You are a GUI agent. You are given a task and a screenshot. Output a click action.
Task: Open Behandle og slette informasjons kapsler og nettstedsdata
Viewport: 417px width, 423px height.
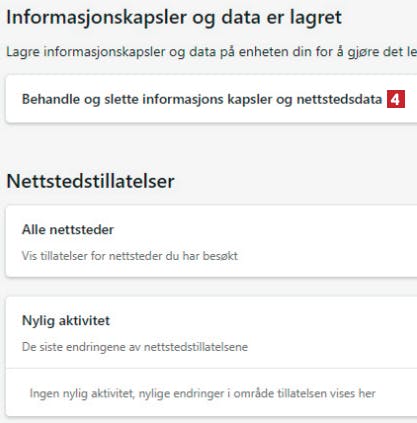coord(211,99)
